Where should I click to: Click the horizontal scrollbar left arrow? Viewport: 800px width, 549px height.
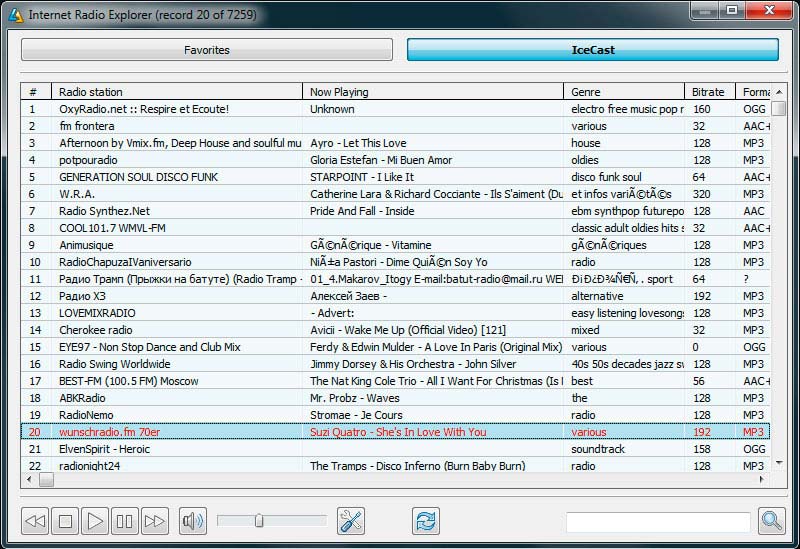point(29,479)
